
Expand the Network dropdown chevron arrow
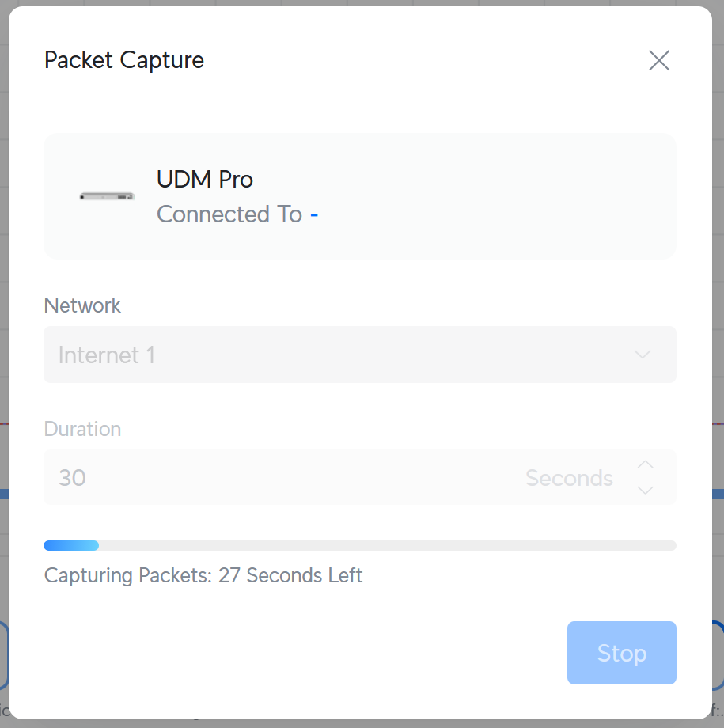tap(643, 355)
